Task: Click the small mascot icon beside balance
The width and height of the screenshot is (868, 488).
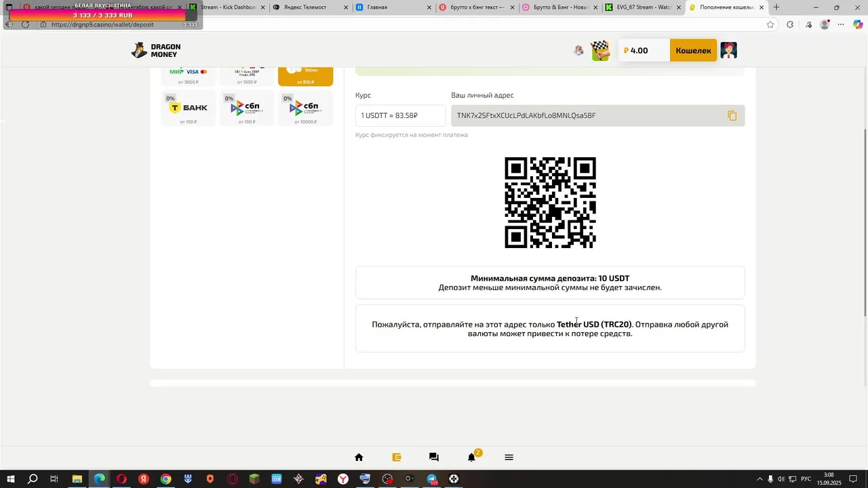Action: (x=578, y=50)
